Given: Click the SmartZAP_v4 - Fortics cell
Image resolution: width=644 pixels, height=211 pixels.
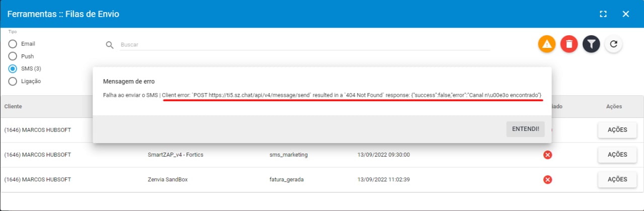Looking at the screenshot, I should pyautogui.click(x=176, y=155).
